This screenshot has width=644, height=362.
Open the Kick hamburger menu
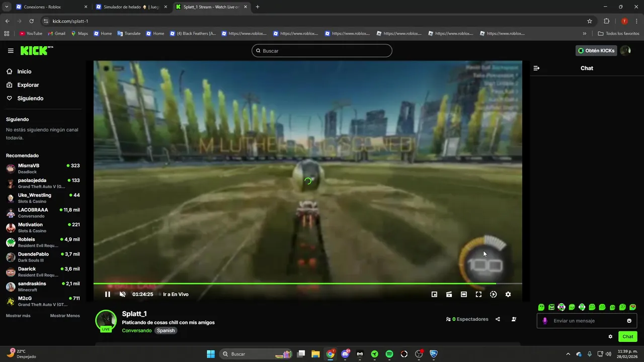(11, 51)
